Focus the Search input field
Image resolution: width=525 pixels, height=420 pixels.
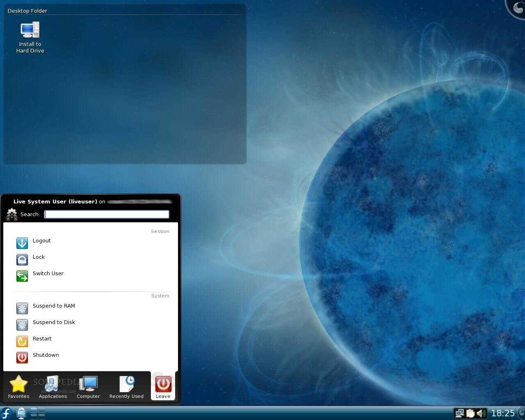click(x=107, y=214)
